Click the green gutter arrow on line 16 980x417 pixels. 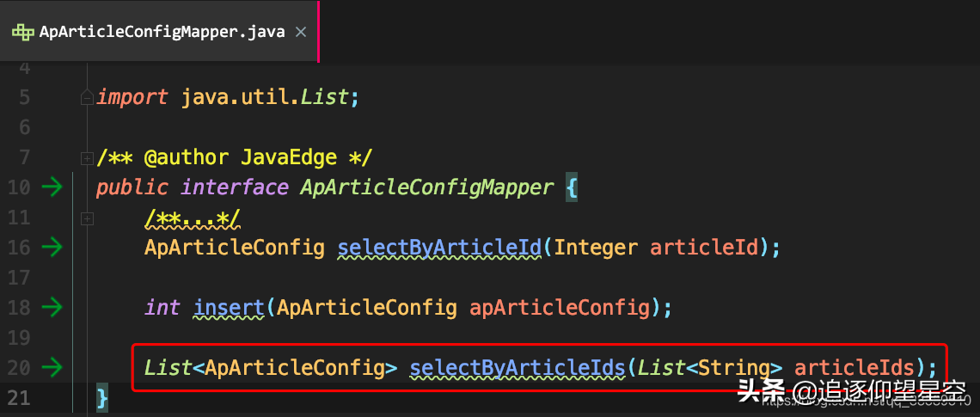52,248
